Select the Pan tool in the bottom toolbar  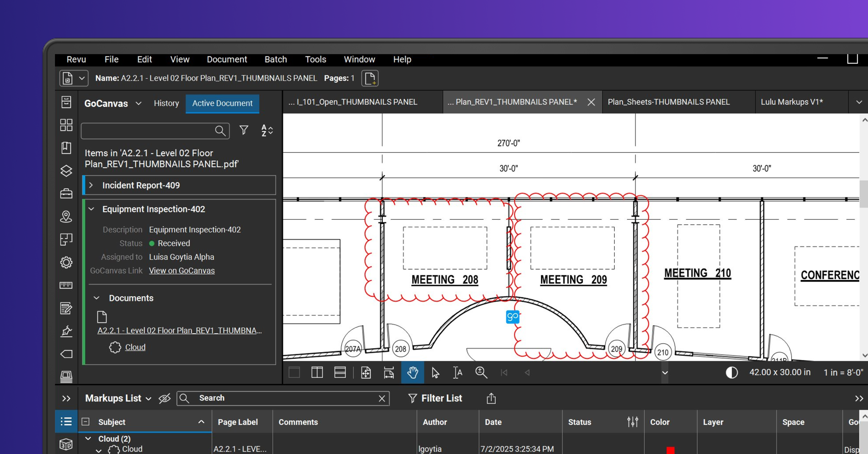pos(413,373)
